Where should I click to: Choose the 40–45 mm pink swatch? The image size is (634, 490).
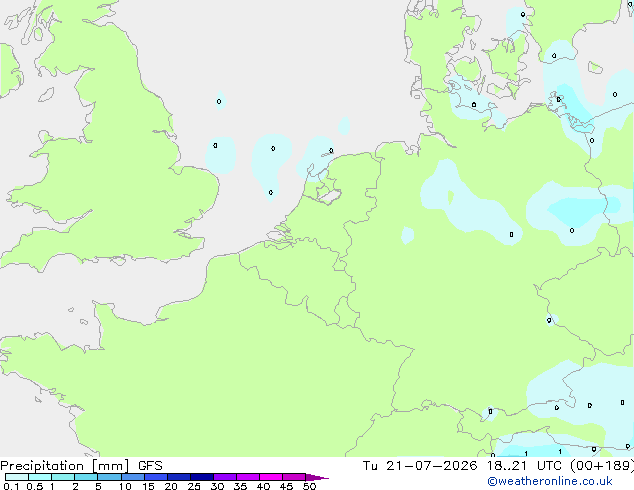point(271,477)
